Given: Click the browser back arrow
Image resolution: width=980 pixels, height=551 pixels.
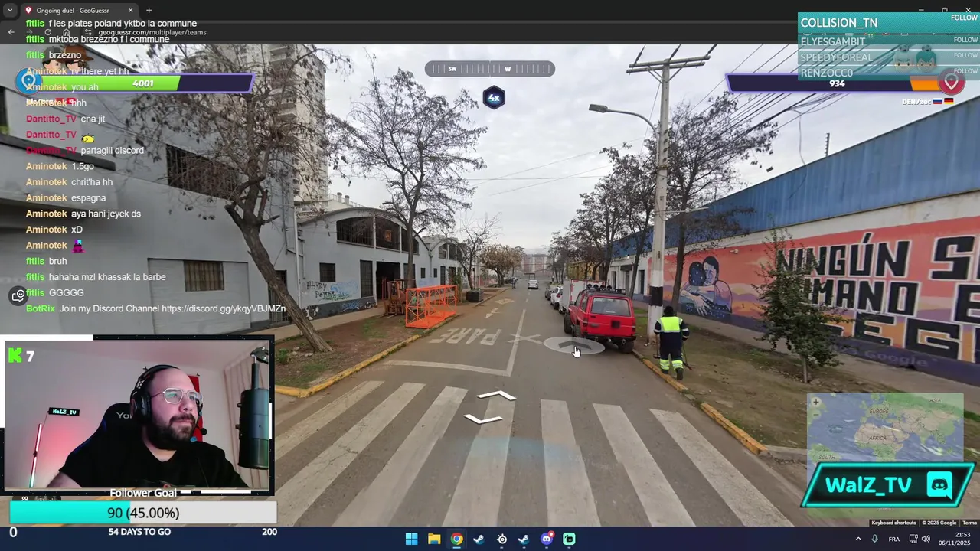Looking at the screenshot, I should click(x=11, y=32).
